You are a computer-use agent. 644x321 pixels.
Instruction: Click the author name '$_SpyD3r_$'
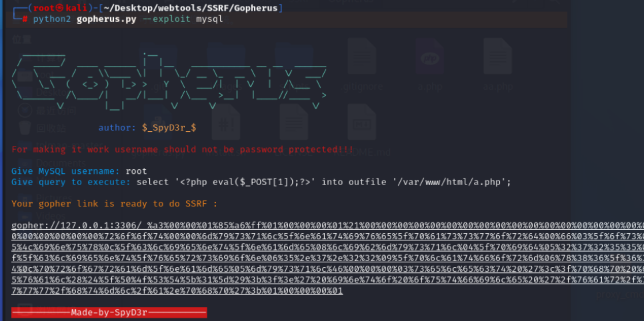point(169,128)
